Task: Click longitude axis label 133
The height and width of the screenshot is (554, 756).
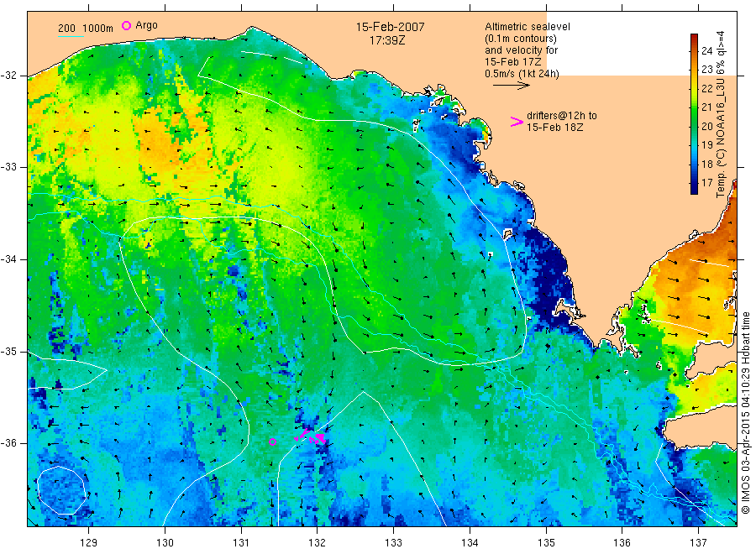Action: coord(393,543)
